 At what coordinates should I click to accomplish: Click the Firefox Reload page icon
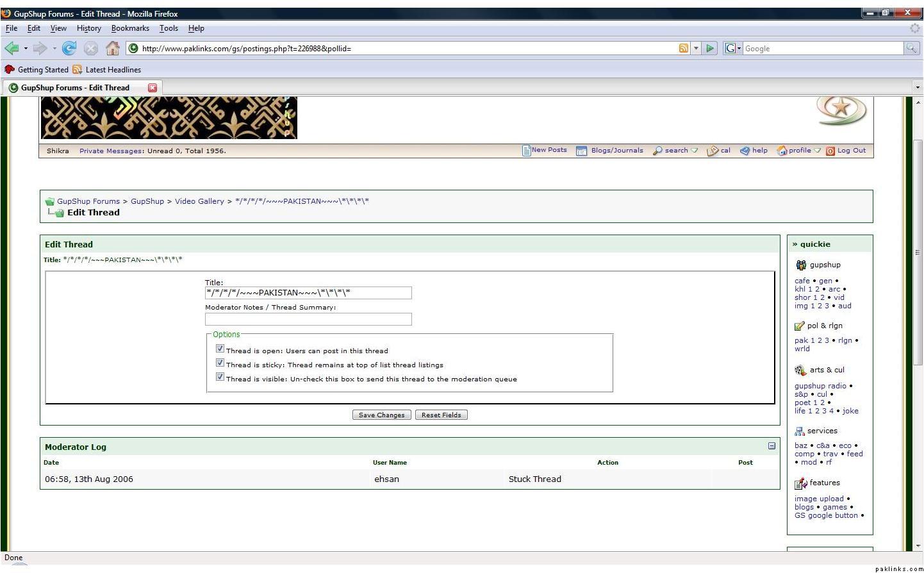point(69,48)
